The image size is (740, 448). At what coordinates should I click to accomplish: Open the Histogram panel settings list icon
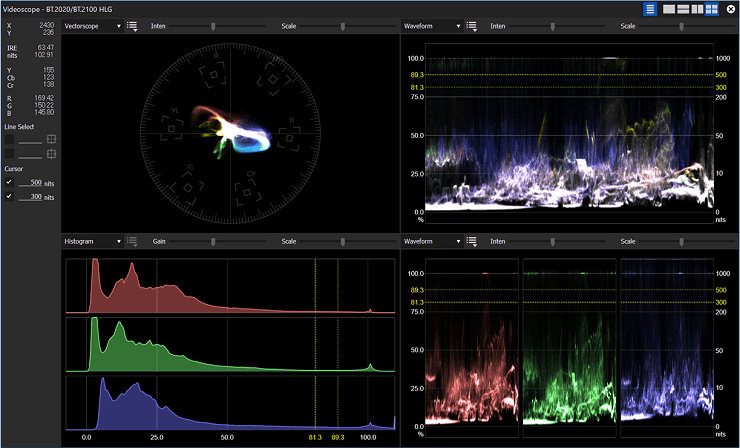pyautogui.click(x=133, y=242)
